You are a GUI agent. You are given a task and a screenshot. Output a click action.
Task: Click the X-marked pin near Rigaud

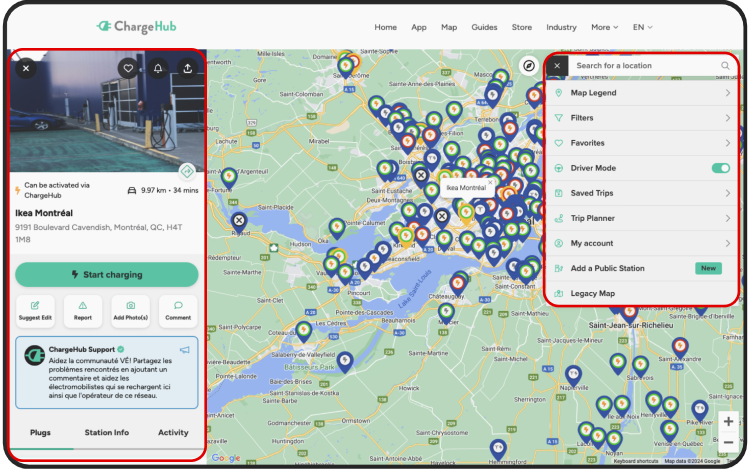pyautogui.click(x=239, y=222)
